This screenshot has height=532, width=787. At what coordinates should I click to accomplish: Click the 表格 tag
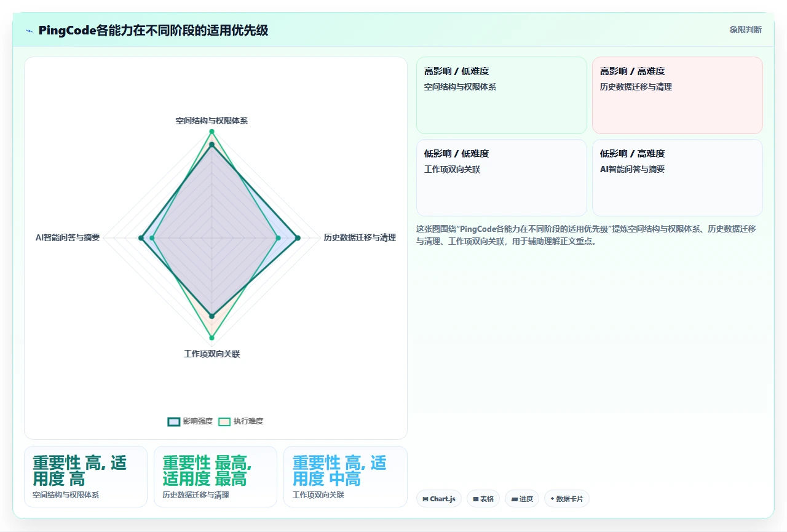click(x=483, y=499)
